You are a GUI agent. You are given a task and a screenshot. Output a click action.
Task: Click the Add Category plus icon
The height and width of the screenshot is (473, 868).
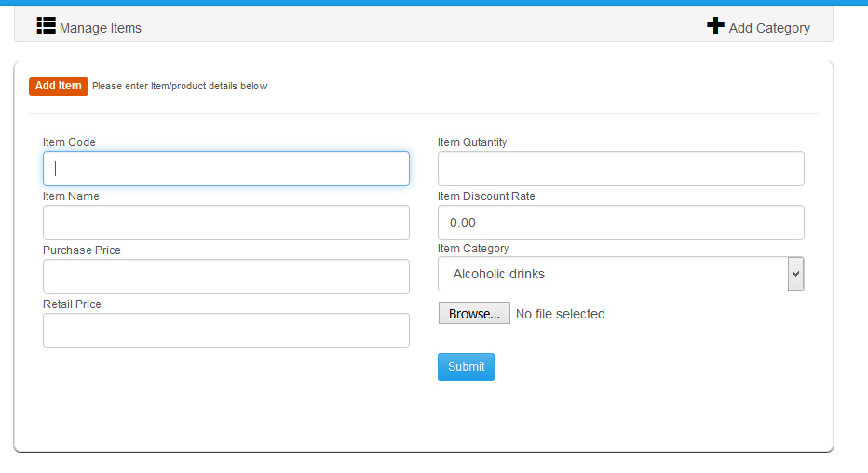pyautogui.click(x=715, y=25)
